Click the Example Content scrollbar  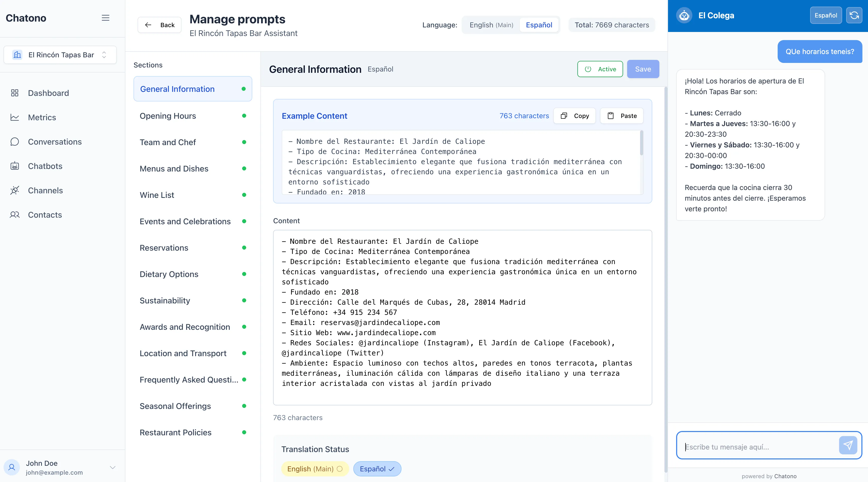tap(641, 143)
